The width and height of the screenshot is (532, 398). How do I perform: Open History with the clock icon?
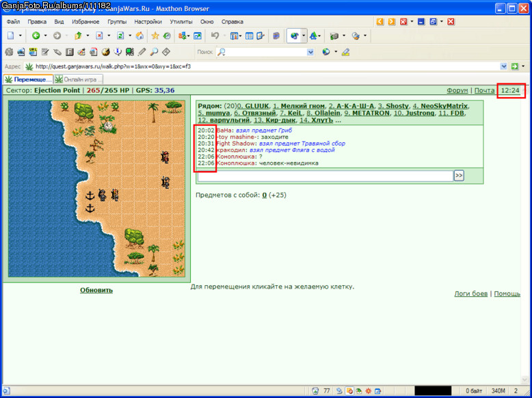click(x=167, y=36)
